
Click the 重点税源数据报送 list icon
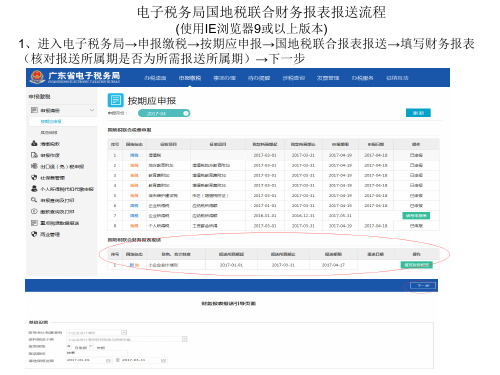[34, 223]
